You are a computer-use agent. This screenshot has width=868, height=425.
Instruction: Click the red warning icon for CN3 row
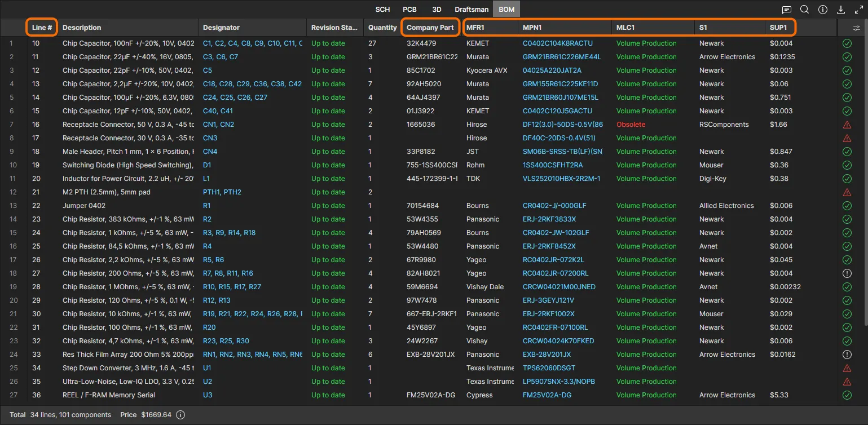pos(847,138)
